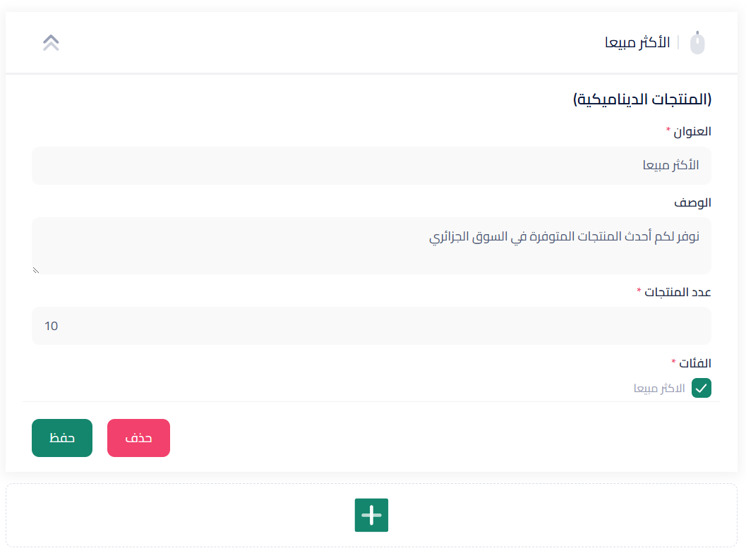Click the الفئات categories label

click(694, 364)
